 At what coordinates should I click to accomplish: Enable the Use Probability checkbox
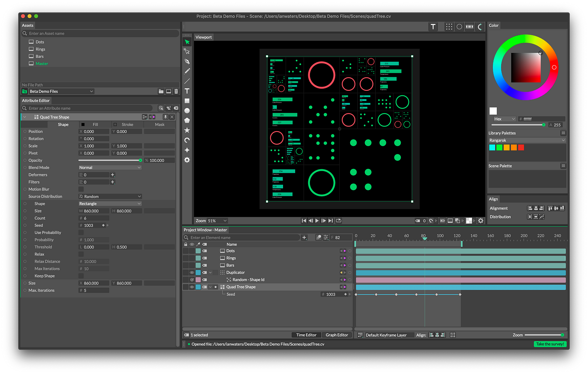(x=81, y=232)
